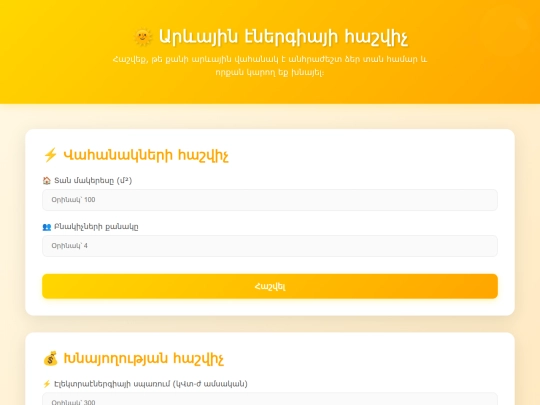Click the Էլեկտրաէներգիայի սպառում (կՎտ-ժ ամսական) label
540x405 pixels.
[151, 384]
